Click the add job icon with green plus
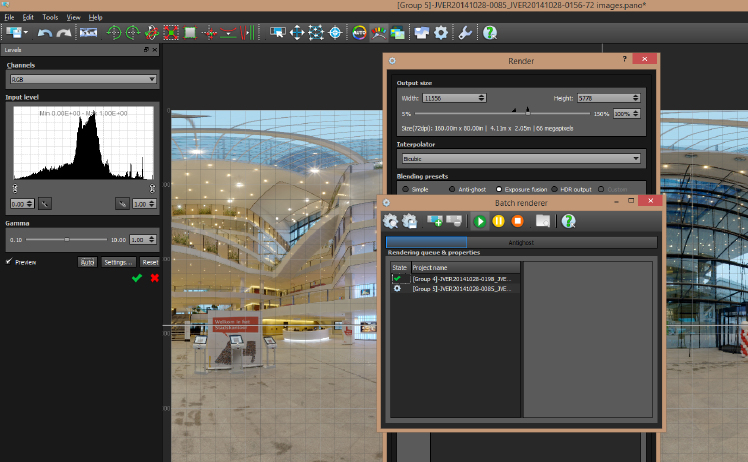 pyautogui.click(x=435, y=221)
